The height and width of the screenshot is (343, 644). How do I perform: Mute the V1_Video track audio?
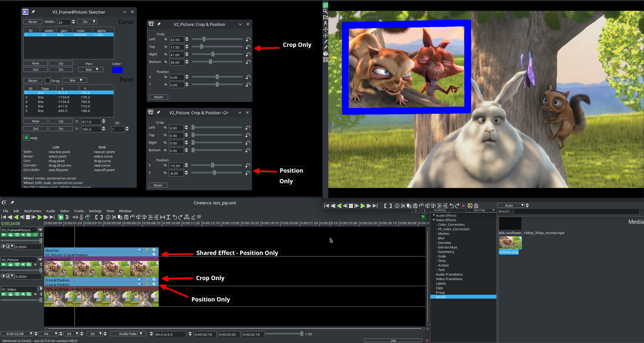[x=23, y=294]
